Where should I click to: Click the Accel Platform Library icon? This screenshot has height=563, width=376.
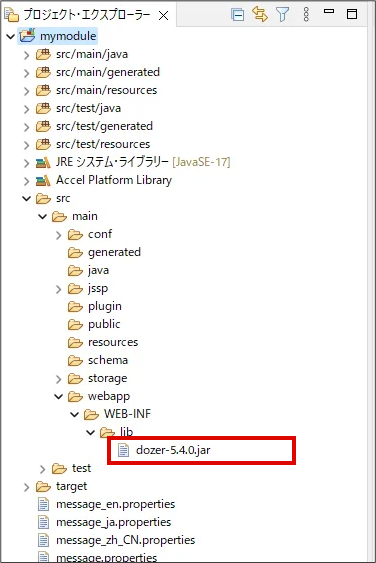coord(43,181)
